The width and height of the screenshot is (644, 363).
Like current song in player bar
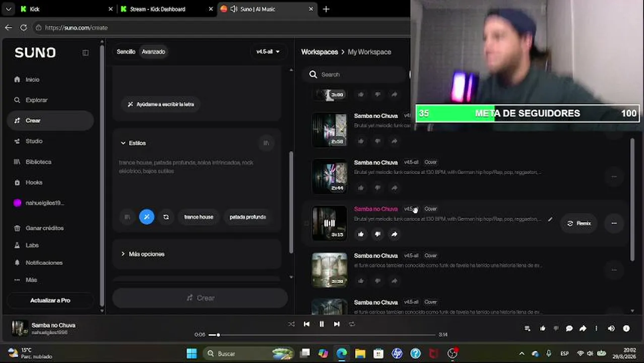click(x=543, y=329)
